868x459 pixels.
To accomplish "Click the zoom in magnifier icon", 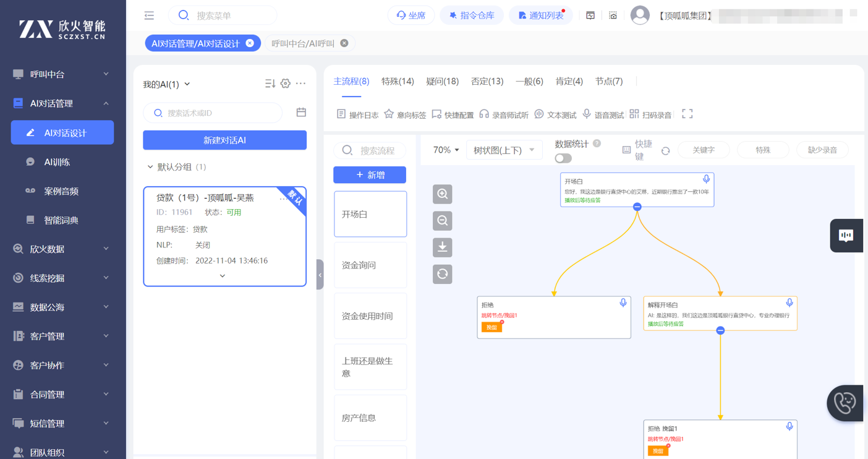I will coord(442,194).
